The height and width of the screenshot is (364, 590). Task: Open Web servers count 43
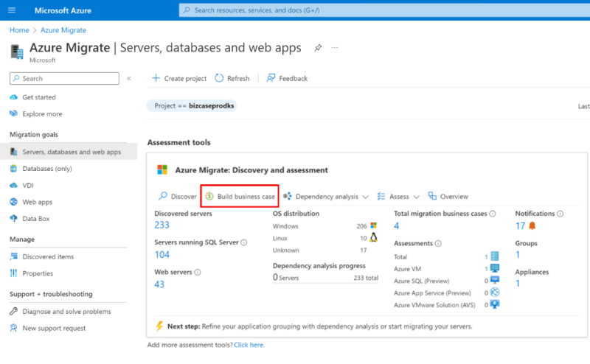point(159,284)
